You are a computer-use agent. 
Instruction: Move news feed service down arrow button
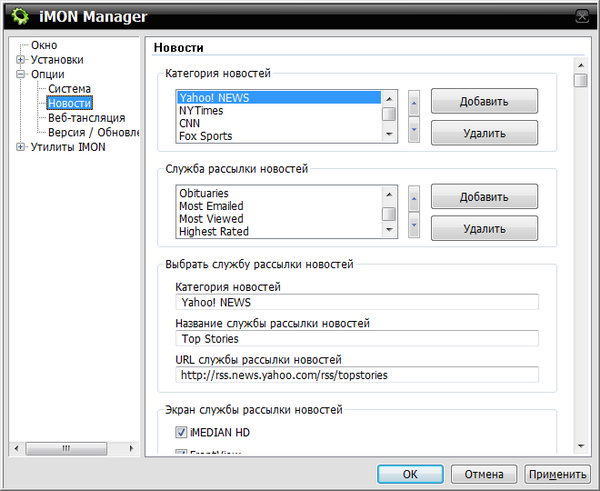pos(414,225)
